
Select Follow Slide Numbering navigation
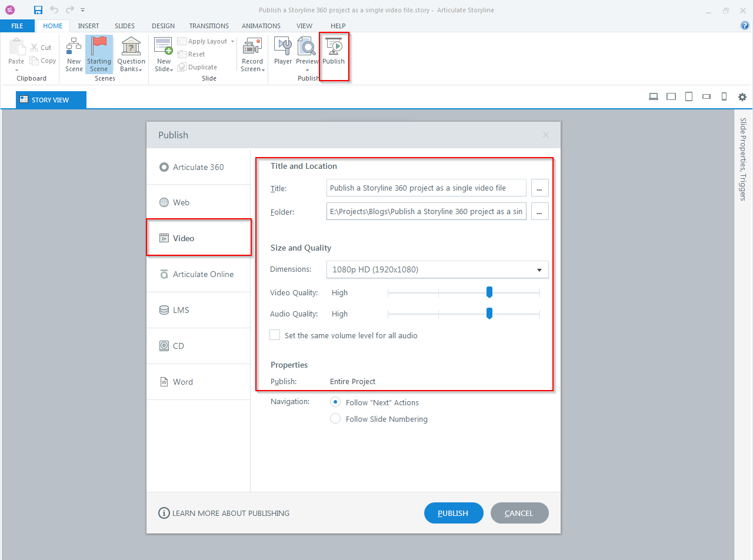click(335, 419)
